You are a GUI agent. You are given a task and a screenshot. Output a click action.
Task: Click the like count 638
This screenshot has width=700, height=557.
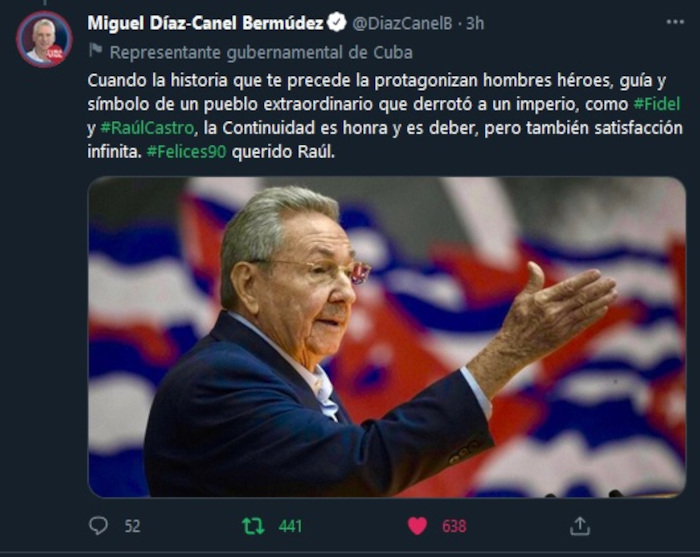(454, 526)
